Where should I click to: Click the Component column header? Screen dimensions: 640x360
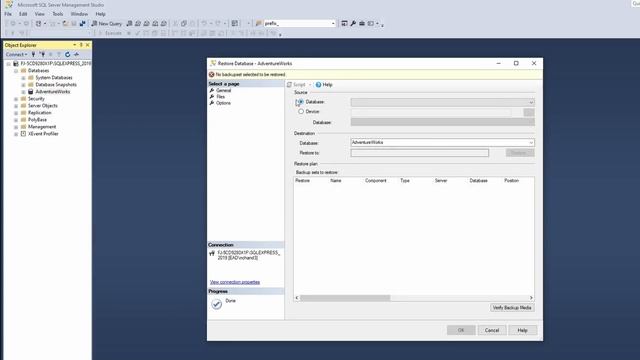pos(376,180)
